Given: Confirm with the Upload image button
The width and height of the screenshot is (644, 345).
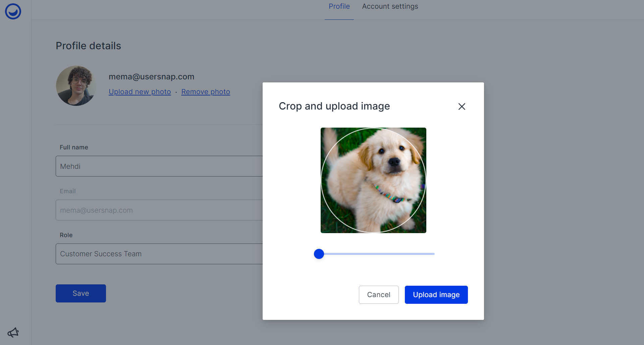Looking at the screenshot, I should coord(436,295).
